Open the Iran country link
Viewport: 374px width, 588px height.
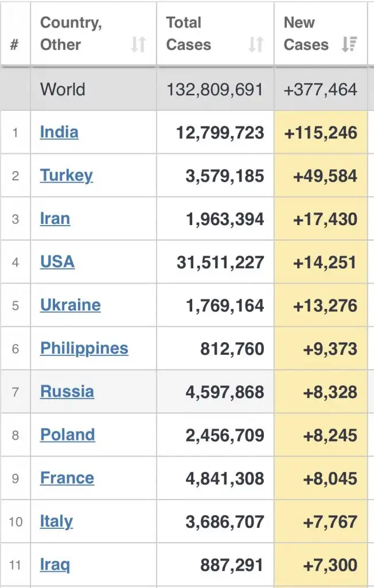click(x=55, y=219)
